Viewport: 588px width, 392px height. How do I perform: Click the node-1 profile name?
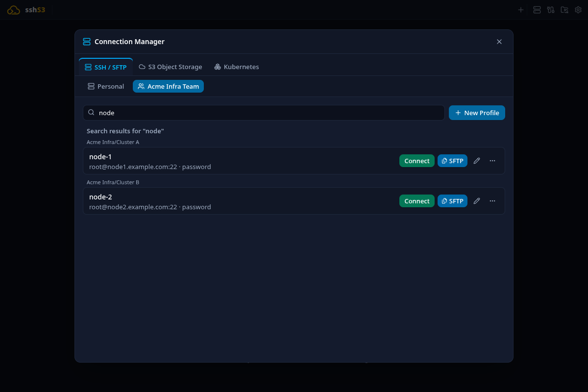100,157
